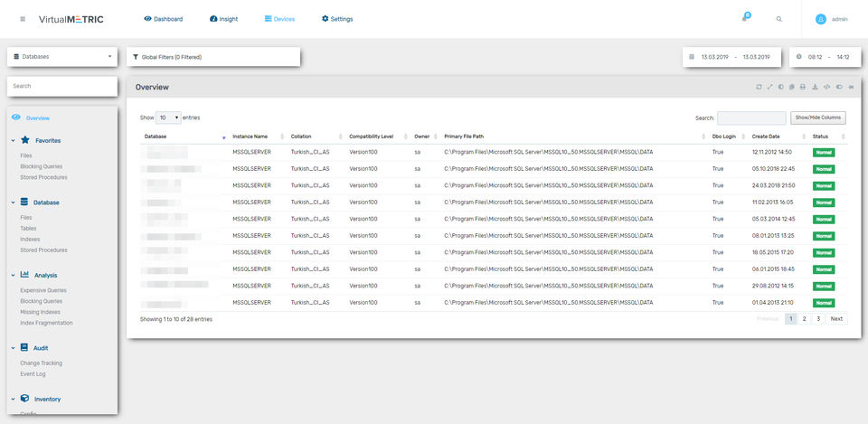Click the Overview eye icon in sidebar
The width and height of the screenshot is (868, 424).
tap(16, 118)
